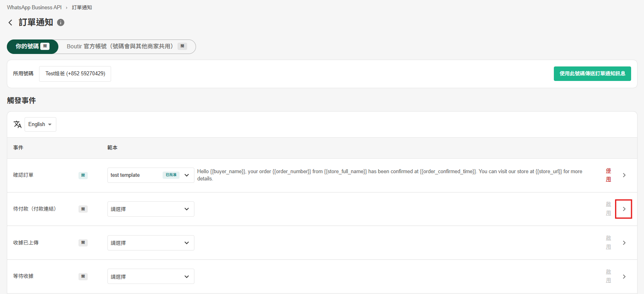Viewport: 644px width, 294px height.
Task: Select the Test娃爸 (+852 59270429) number field
Action: pos(75,74)
